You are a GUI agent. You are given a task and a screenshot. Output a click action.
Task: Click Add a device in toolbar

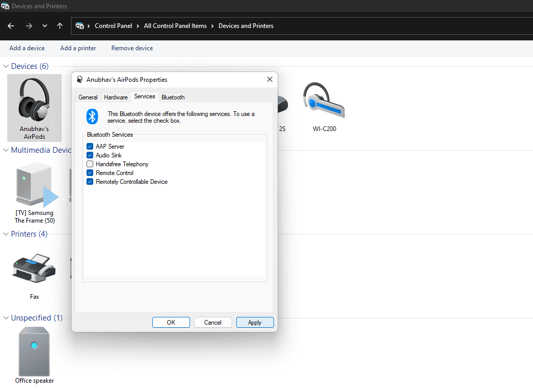[x=27, y=48]
